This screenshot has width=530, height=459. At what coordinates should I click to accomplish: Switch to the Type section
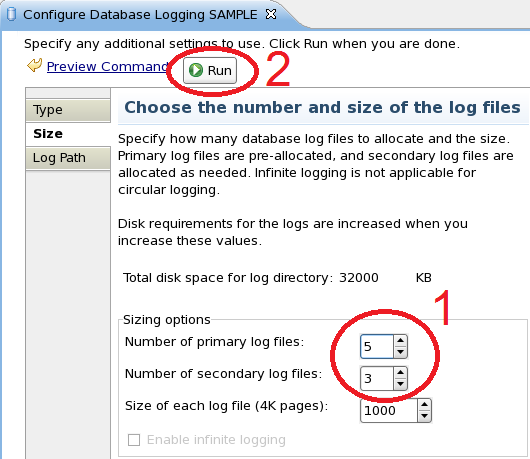click(68, 110)
